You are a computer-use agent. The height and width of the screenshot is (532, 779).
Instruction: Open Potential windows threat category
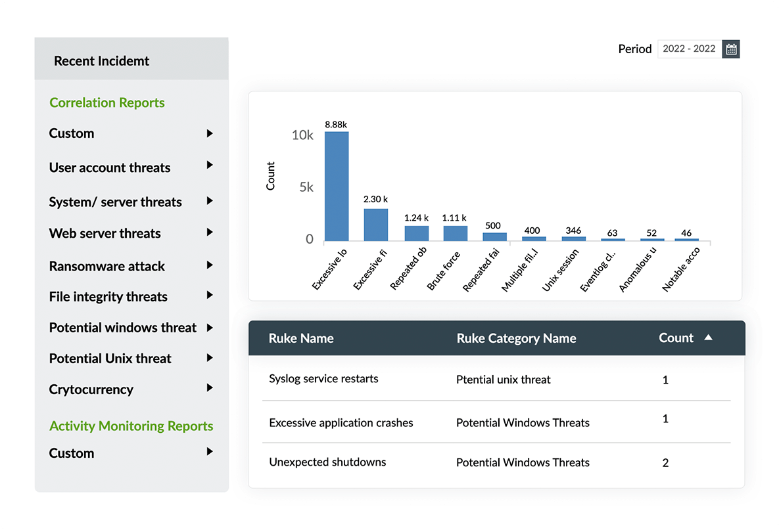pos(122,328)
